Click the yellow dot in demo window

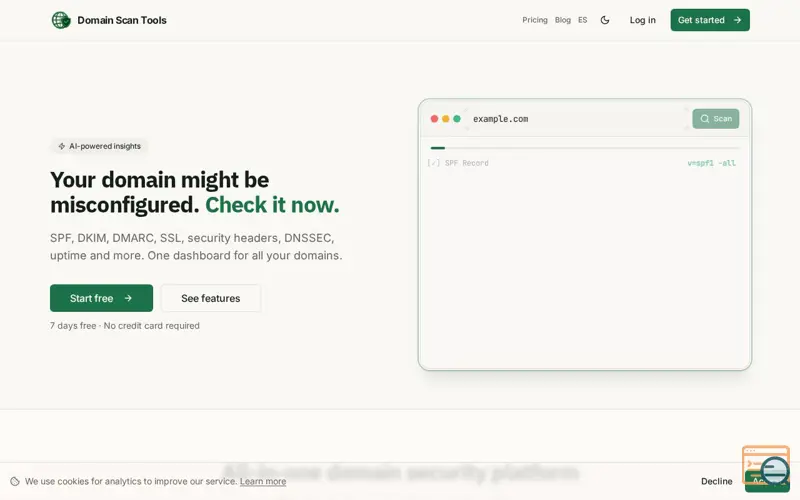click(x=445, y=119)
